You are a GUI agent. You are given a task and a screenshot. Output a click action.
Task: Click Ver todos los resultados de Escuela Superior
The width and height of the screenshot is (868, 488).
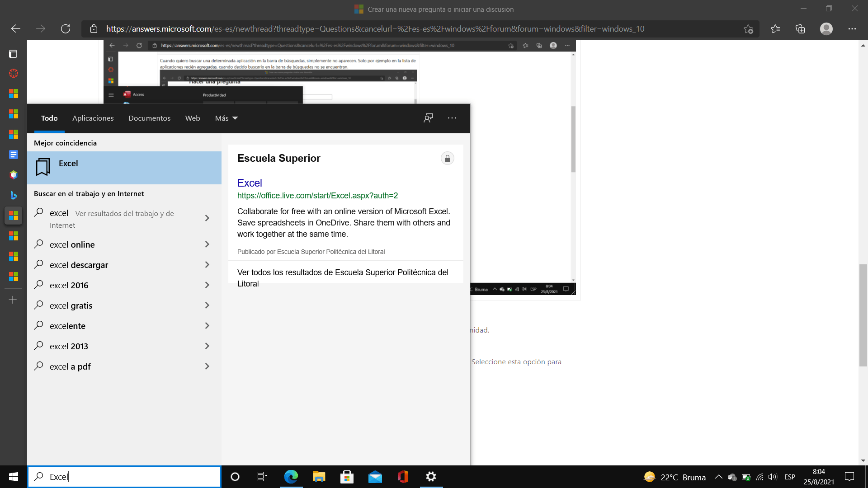point(343,277)
